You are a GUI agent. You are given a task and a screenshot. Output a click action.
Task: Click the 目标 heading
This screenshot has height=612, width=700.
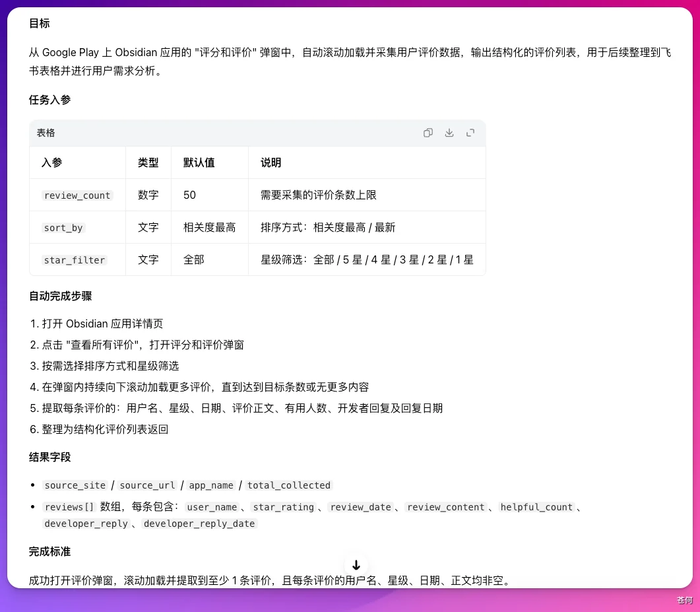coord(40,23)
